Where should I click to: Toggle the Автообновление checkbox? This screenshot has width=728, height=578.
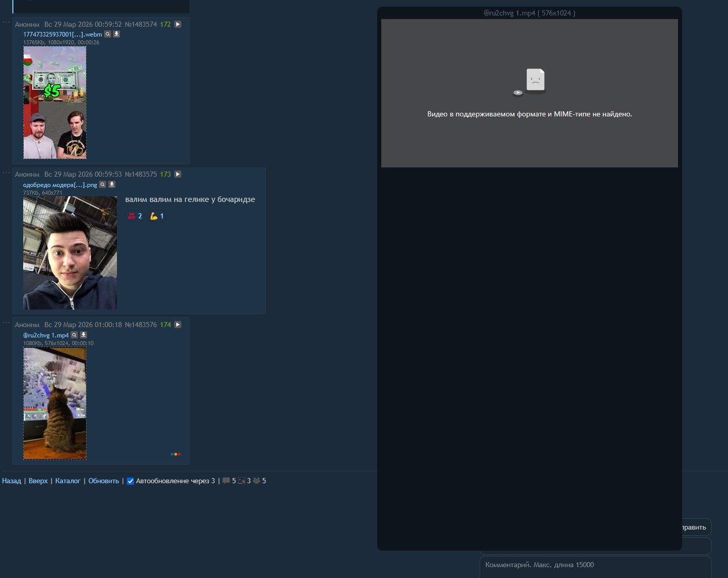[130, 481]
